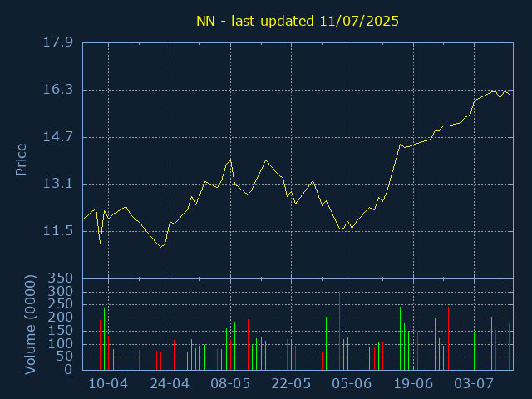Click the 24-04 date label
The image size is (532, 399).
(170, 384)
